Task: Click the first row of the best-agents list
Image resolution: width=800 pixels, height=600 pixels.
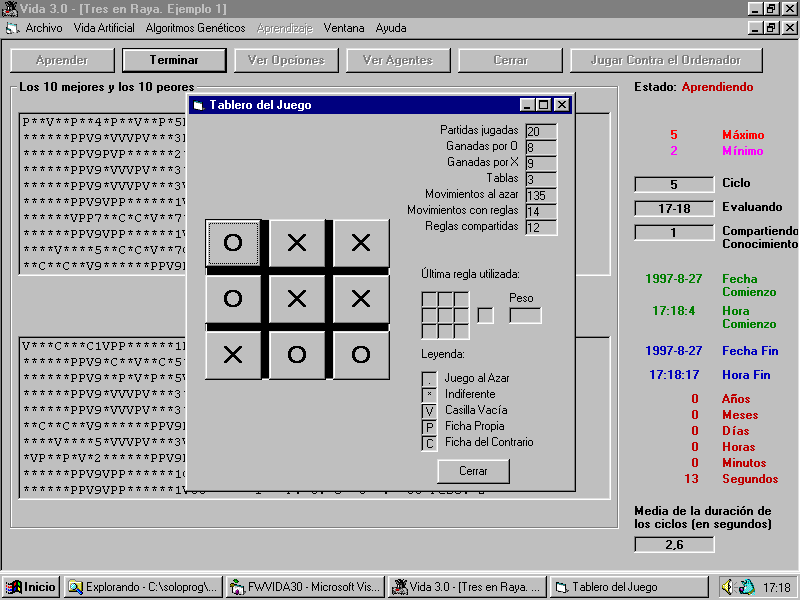Action: pos(104,122)
